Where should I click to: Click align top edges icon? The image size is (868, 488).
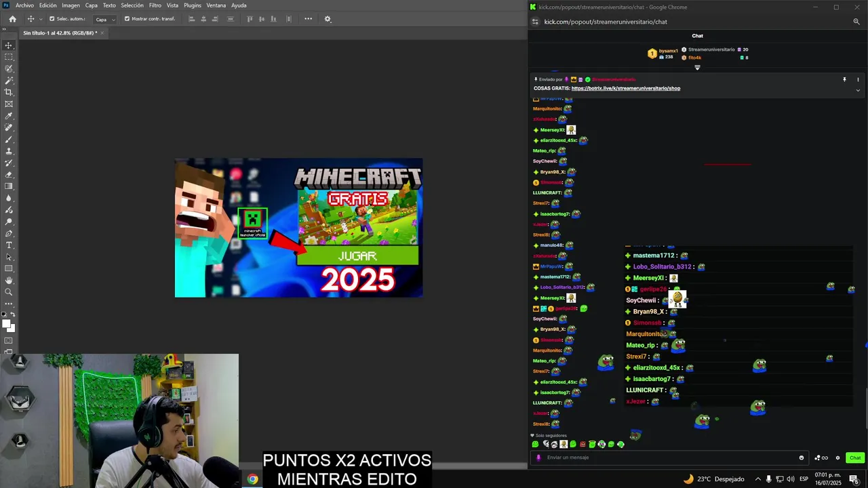click(250, 19)
